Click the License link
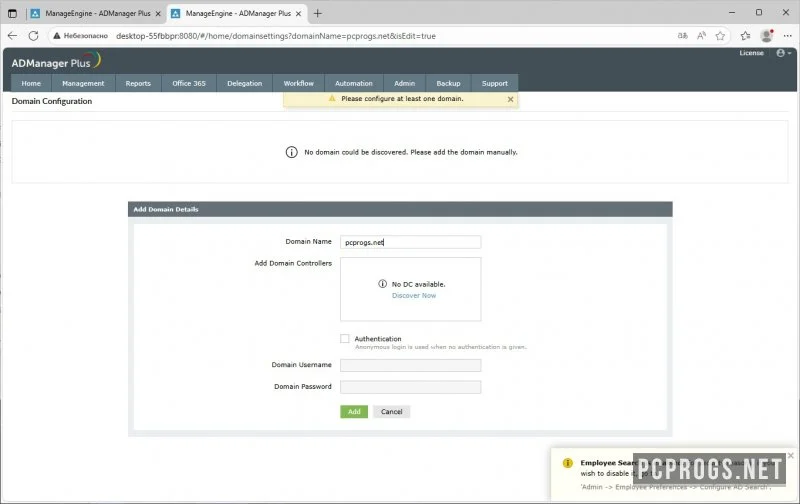 tap(752, 53)
